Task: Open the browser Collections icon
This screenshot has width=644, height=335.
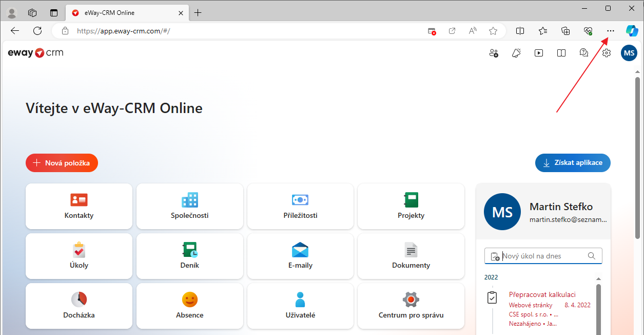Action: coord(565,31)
